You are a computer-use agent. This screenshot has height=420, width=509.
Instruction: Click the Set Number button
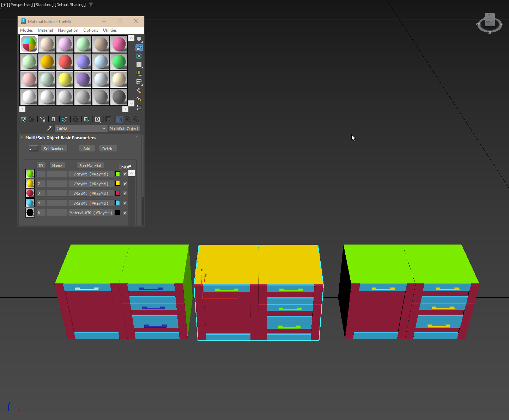pos(54,149)
